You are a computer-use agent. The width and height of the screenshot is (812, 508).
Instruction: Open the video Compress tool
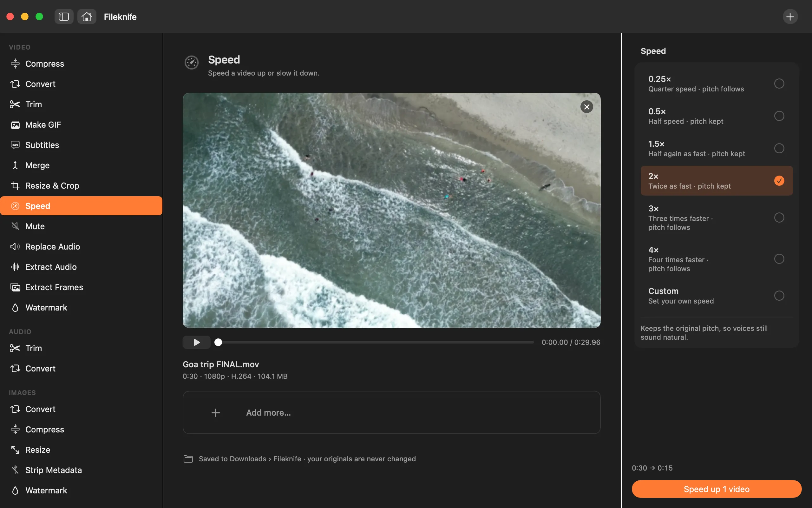pyautogui.click(x=81, y=63)
